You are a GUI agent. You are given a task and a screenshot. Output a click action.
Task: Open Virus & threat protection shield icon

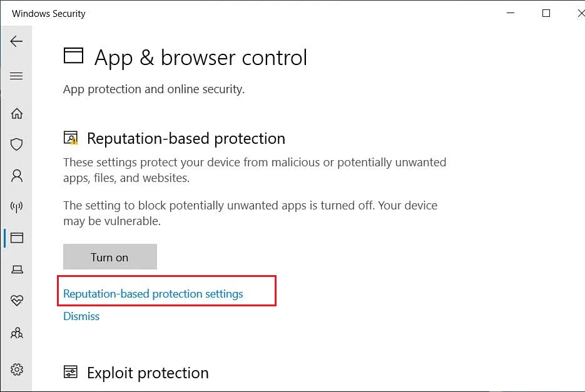tap(17, 144)
